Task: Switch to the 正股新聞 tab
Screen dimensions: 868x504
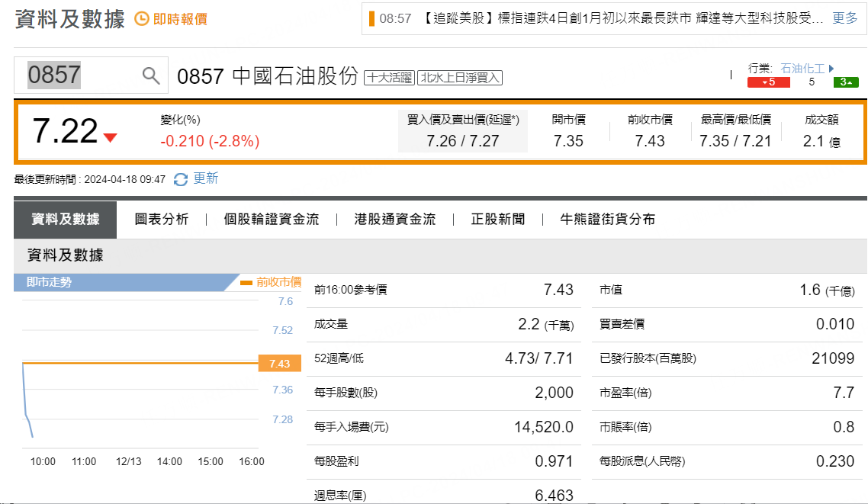Action: [x=497, y=220]
